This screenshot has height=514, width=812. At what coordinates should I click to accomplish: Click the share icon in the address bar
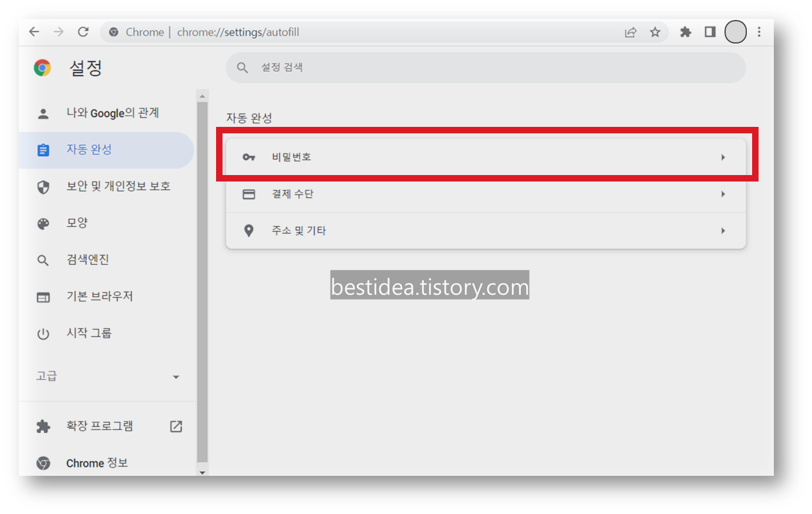point(631,32)
